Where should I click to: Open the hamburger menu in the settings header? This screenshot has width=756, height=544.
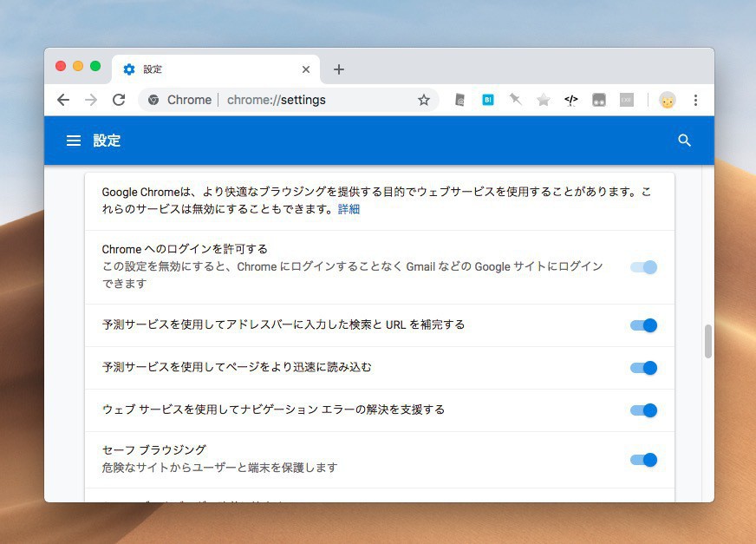click(74, 141)
